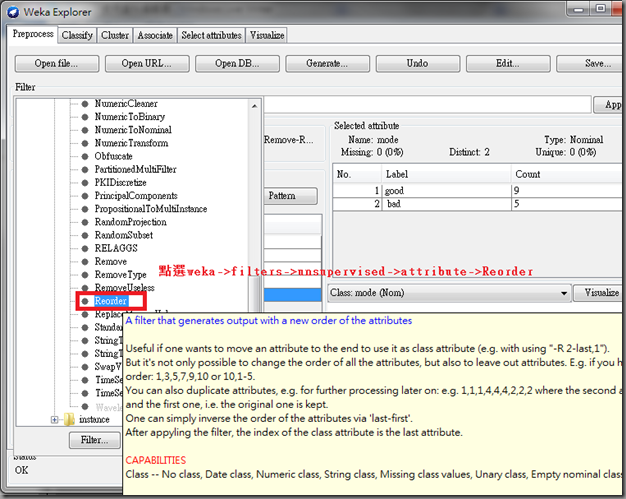Select the highlighted blue attribute row
Image resolution: width=626 pixels, height=499 pixels.
click(293, 295)
